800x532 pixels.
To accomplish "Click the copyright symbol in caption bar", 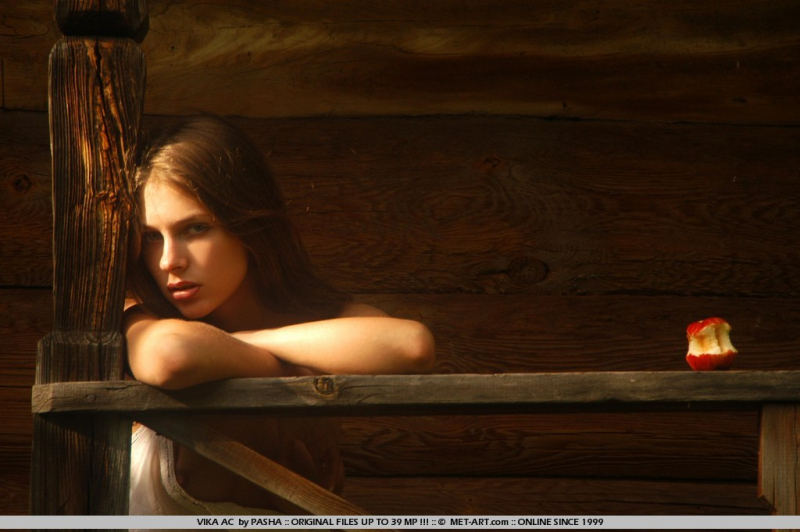I will (442, 522).
